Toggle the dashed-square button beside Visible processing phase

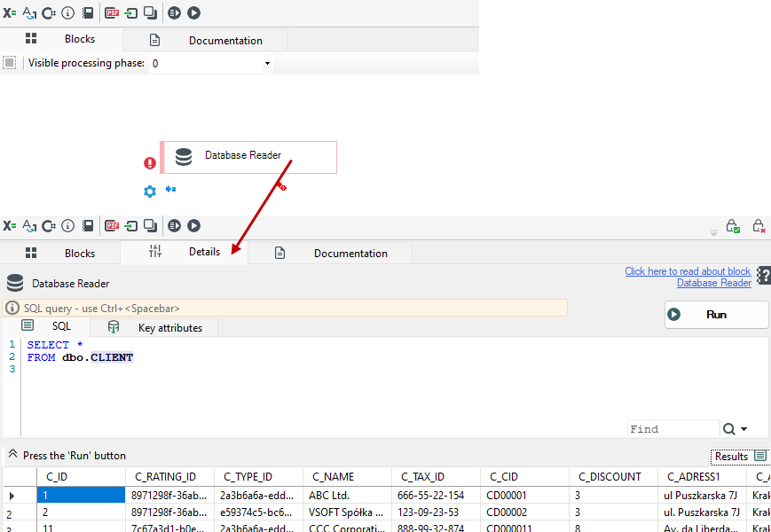pyautogui.click(x=10, y=63)
